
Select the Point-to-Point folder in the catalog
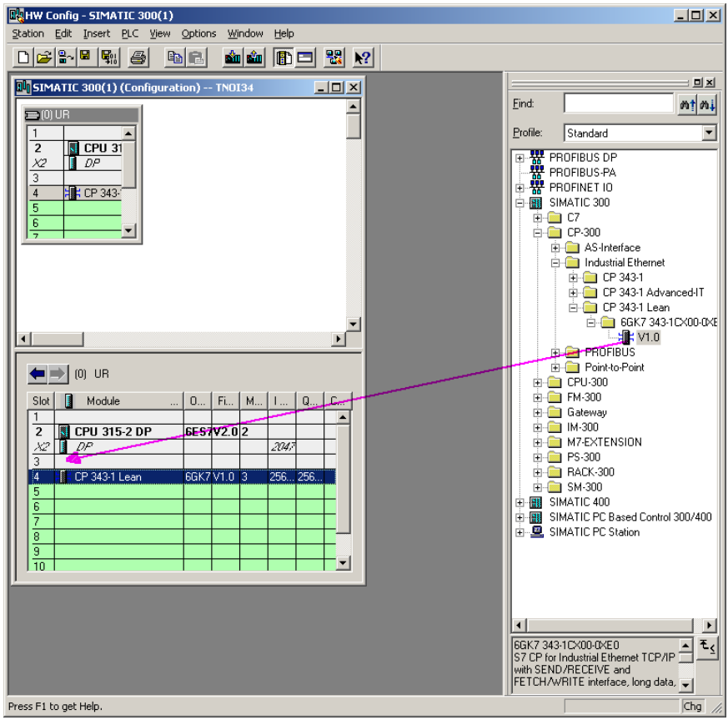point(615,367)
